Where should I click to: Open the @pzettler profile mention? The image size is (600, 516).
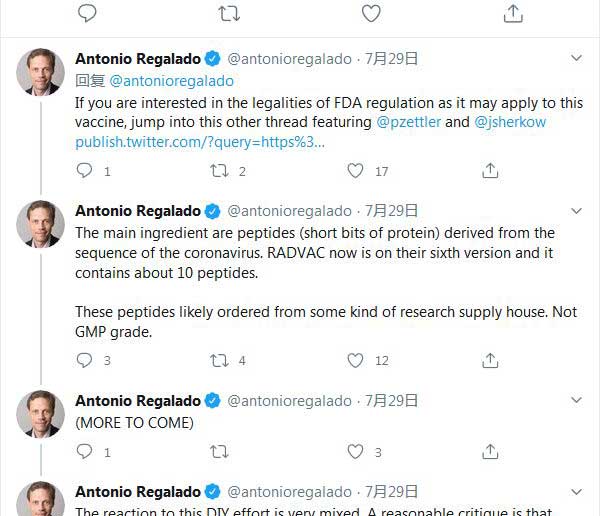pos(408,122)
